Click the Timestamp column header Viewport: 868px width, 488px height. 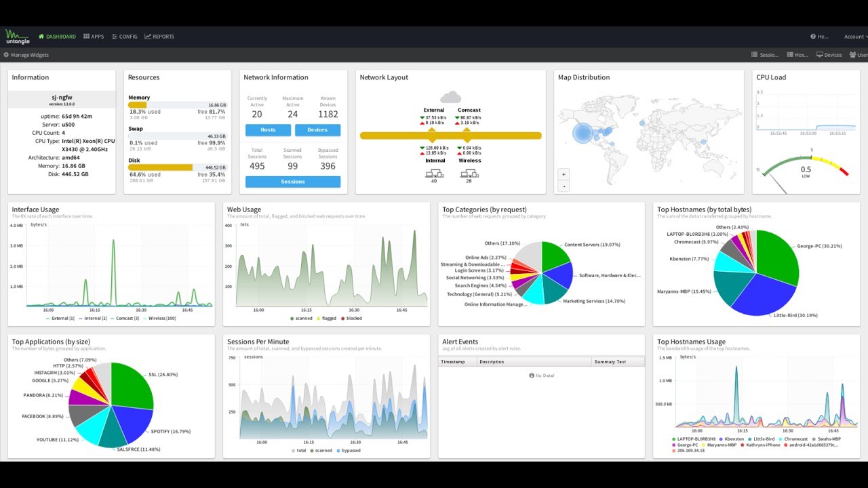tap(457, 362)
